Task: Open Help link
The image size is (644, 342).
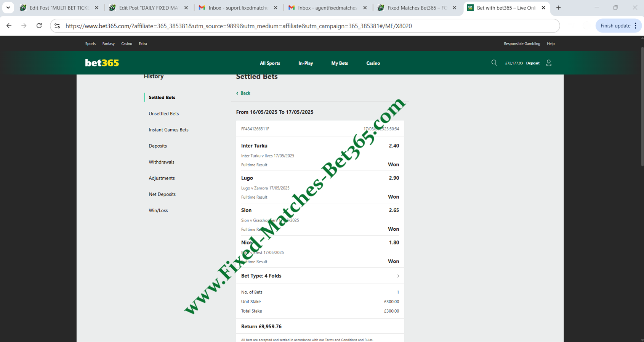Action: (x=551, y=43)
